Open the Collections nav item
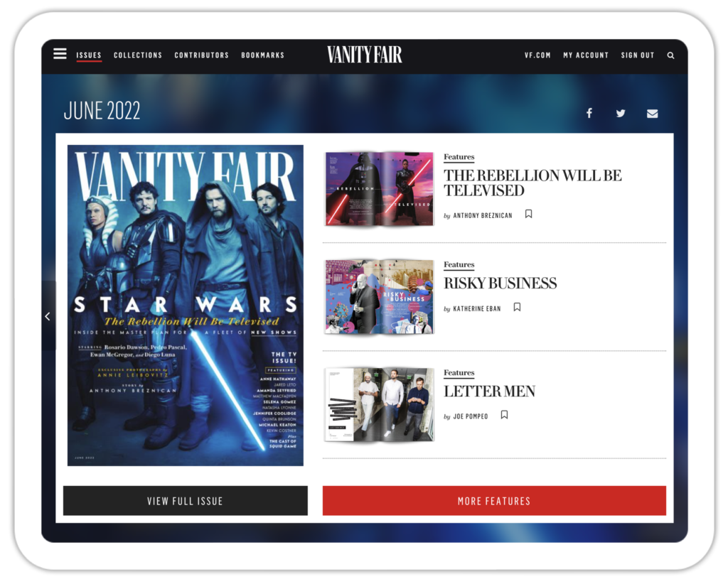728x584 pixels. (x=138, y=55)
